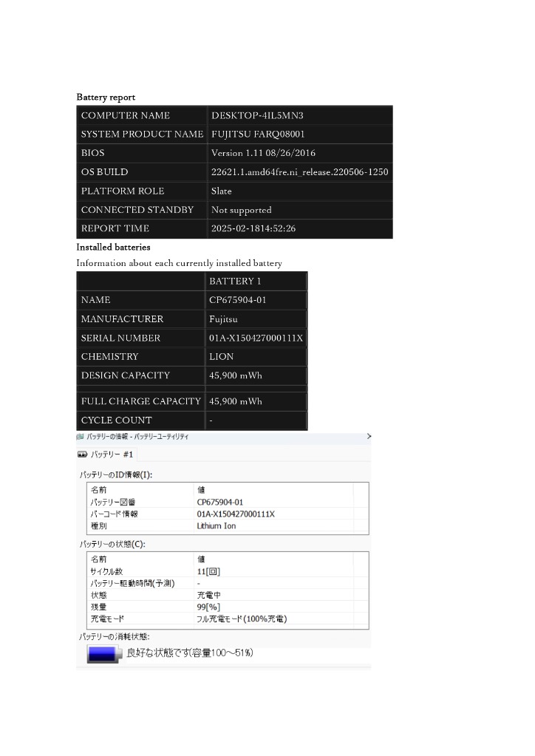This screenshot has height=756, width=535.
Task: Select the 'BIOS' label cell
Action: pos(142,153)
